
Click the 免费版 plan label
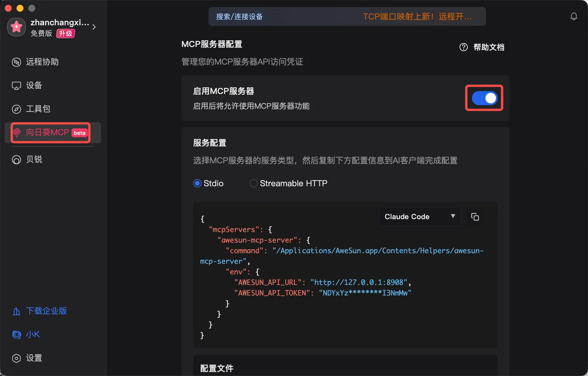[x=41, y=34]
